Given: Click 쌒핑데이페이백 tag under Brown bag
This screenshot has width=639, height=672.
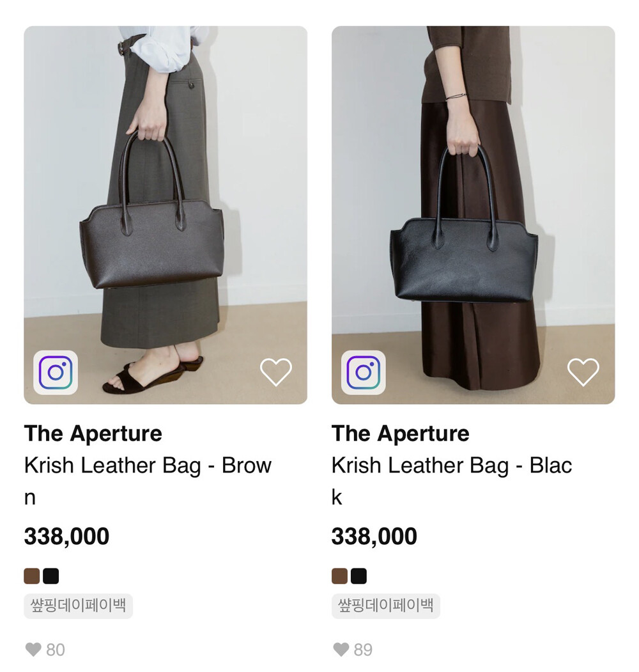Looking at the screenshot, I should pos(79,606).
